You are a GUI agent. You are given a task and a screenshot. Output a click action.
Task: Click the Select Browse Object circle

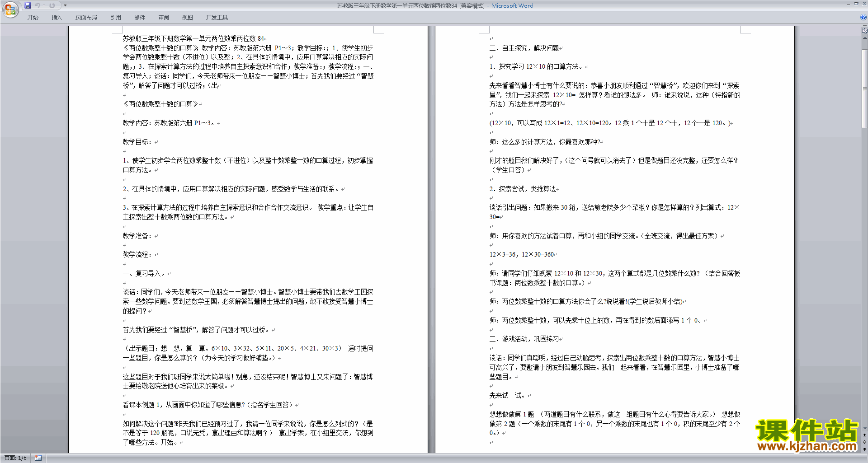tap(865, 442)
